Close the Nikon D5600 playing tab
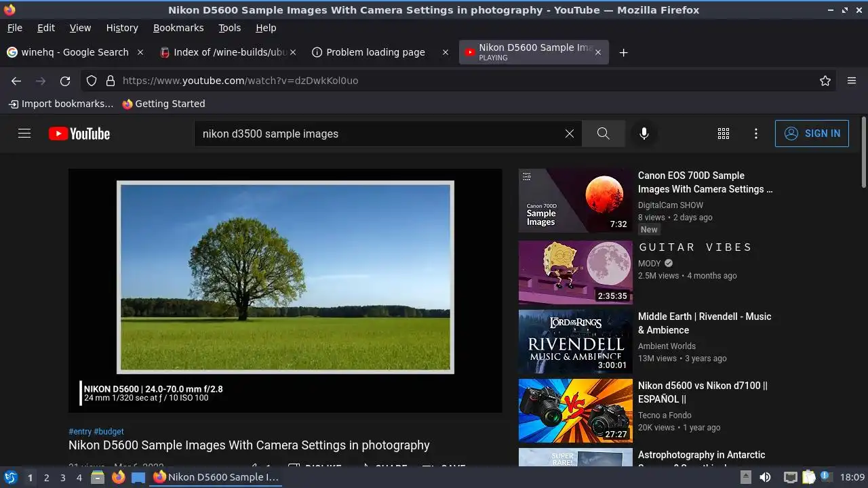This screenshot has height=488, width=868. coord(597,52)
